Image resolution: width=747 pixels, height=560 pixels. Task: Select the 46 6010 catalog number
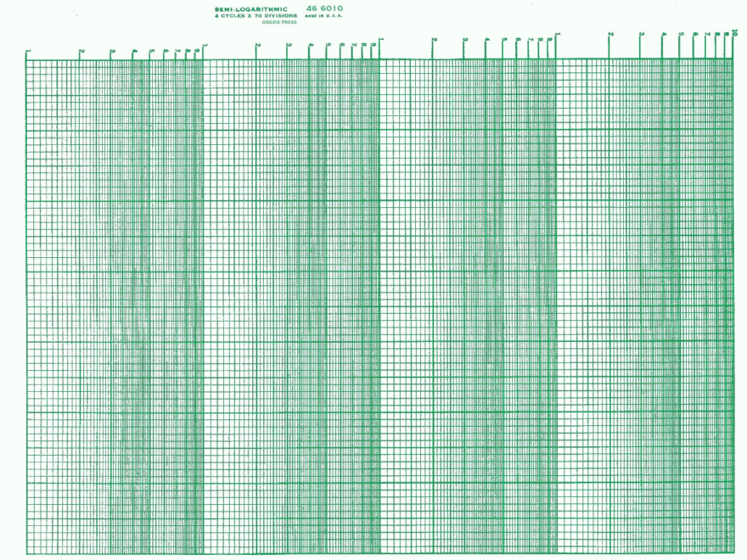coord(323,7)
